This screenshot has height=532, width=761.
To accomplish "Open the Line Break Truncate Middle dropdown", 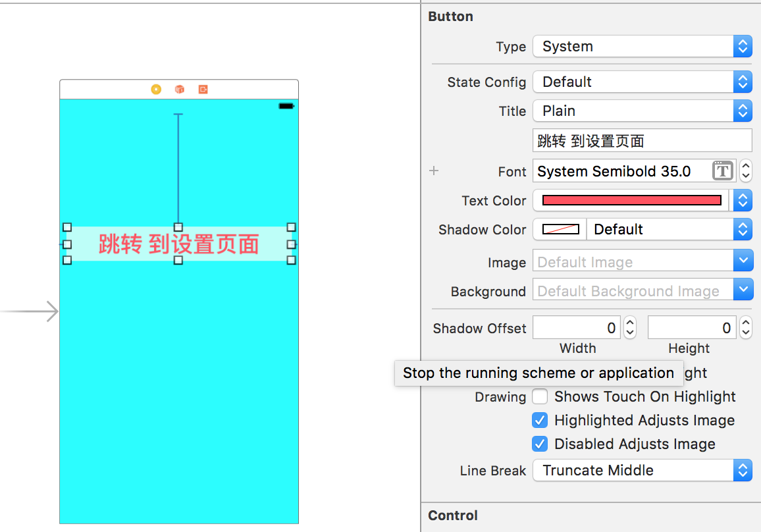I will coord(642,470).
